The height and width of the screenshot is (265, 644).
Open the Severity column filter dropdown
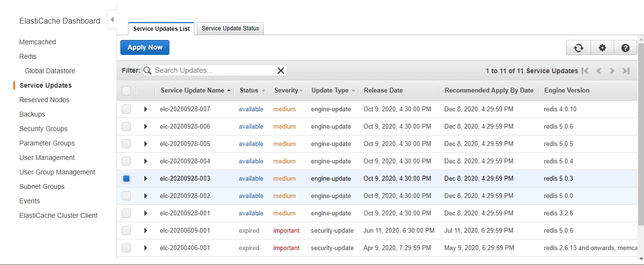coord(301,91)
